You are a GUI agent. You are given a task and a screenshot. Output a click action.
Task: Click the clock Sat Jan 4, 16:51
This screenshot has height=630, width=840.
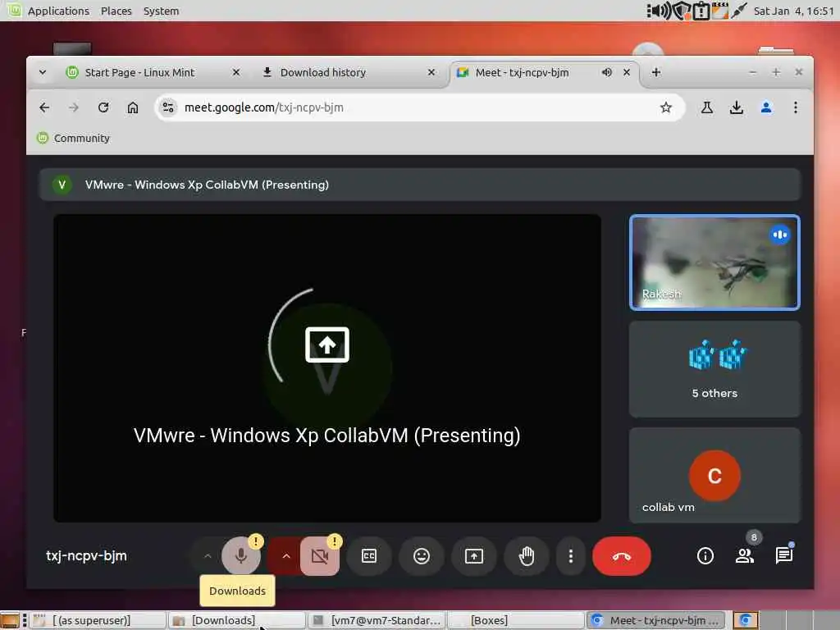(794, 11)
